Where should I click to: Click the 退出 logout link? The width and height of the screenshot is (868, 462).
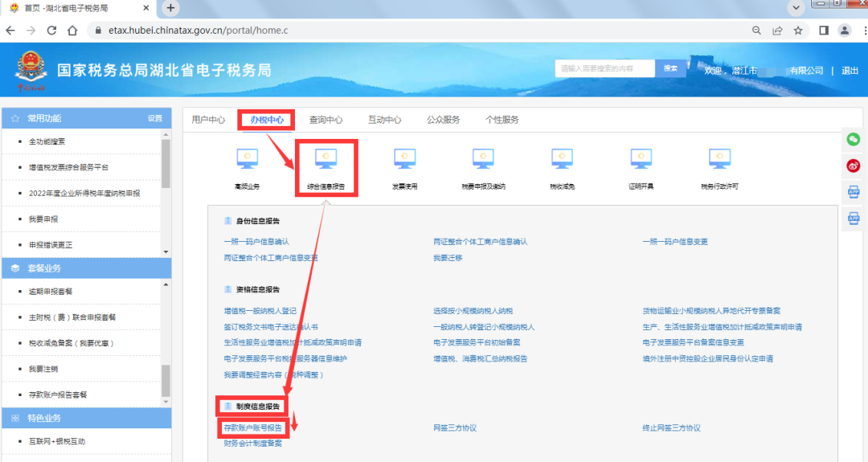[850, 71]
